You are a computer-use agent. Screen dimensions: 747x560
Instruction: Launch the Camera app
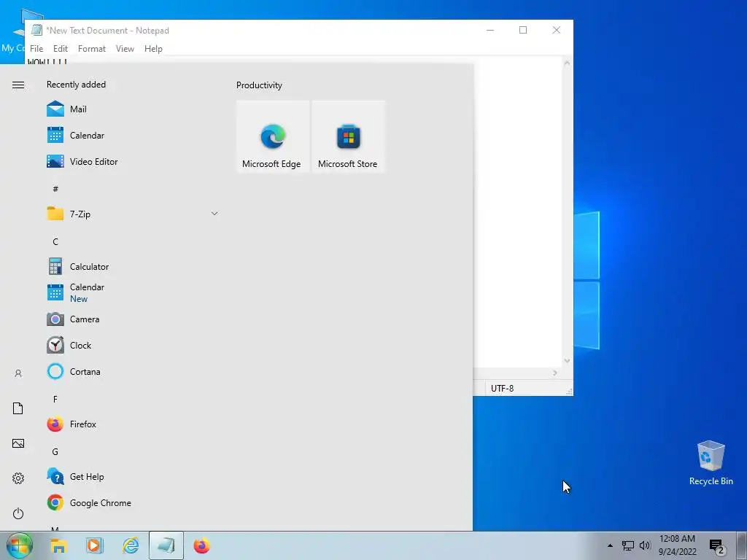(x=133, y=319)
